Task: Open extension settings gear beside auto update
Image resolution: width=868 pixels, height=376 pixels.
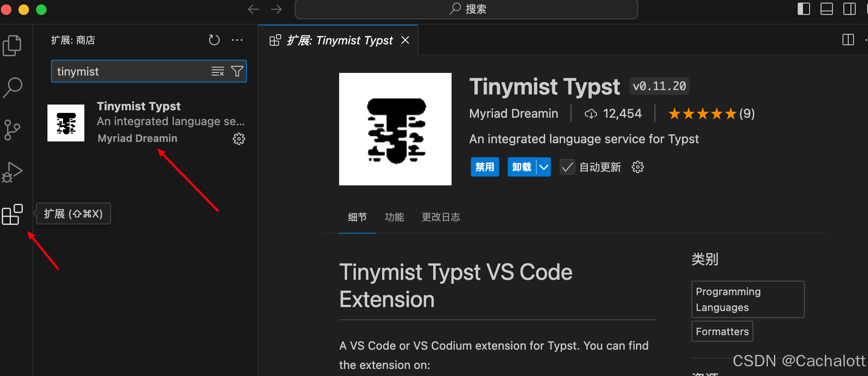Action: (638, 167)
